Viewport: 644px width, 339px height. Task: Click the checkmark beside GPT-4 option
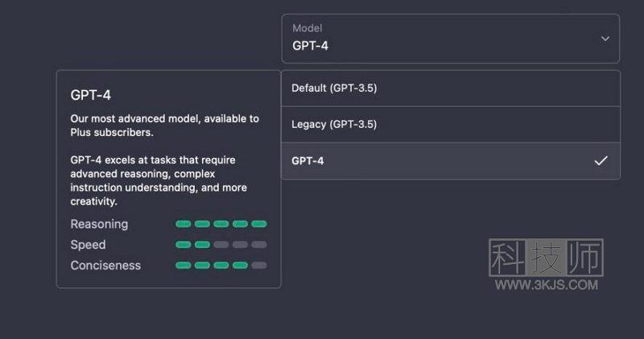[x=601, y=161]
